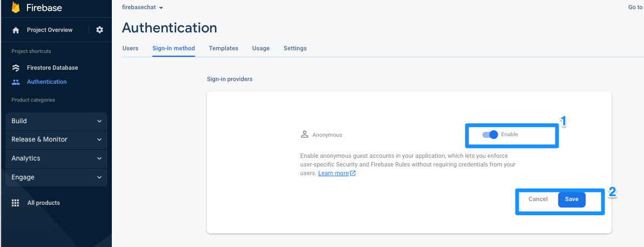The width and height of the screenshot is (644, 247).
Task: Switch to the Users tab
Action: click(x=130, y=49)
